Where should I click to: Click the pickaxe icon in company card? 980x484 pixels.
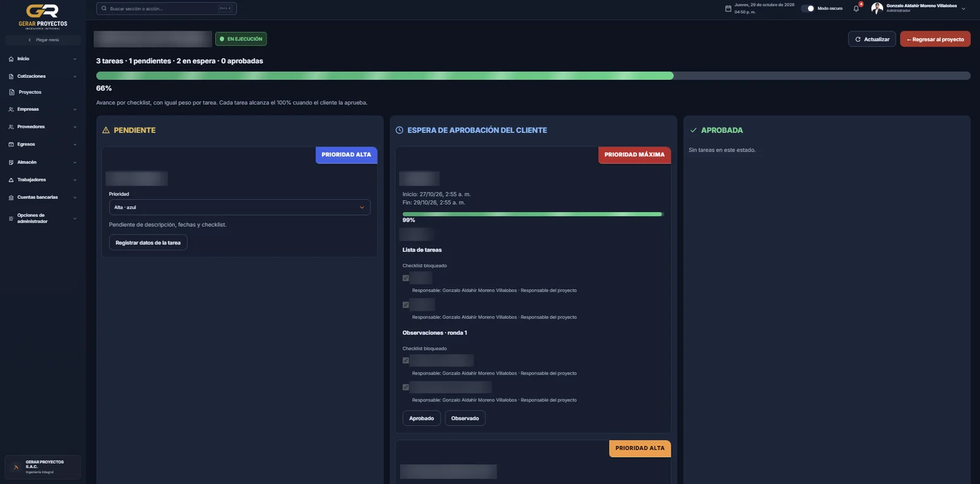(x=16, y=467)
